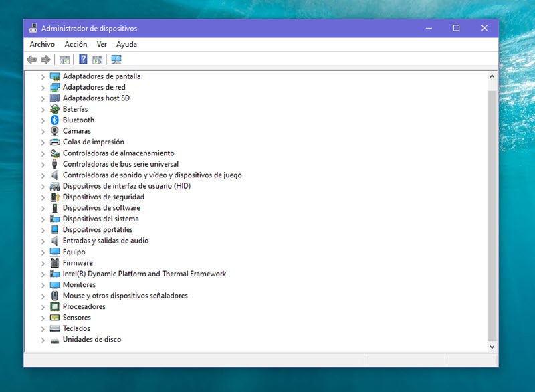
Task: Click the Procesadores chip icon
Action: (55, 307)
